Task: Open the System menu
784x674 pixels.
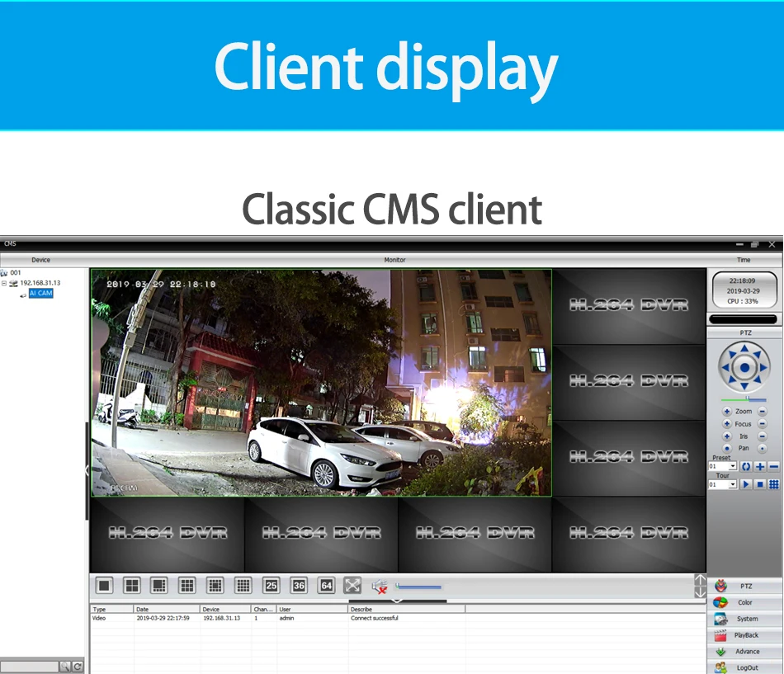Action: click(x=745, y=619)
